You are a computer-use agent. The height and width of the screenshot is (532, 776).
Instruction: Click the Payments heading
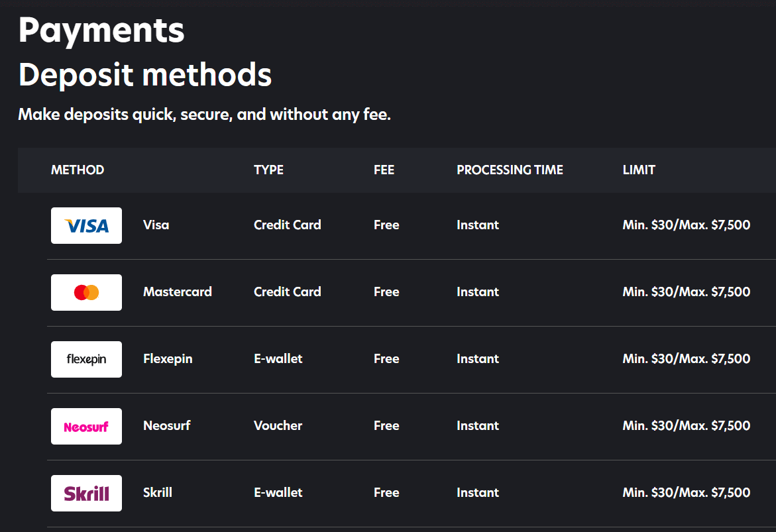[x=101, y=31]
